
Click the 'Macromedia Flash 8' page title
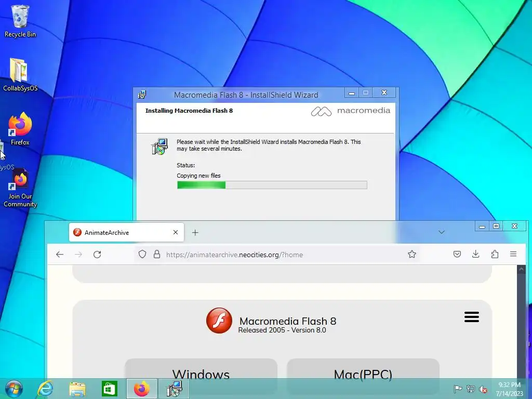click(x=288, y=321)
